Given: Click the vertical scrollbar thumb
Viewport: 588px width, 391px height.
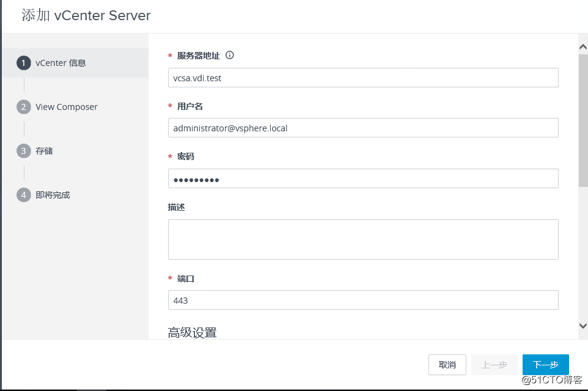Looking at the screenshot, I should [582, 121].
